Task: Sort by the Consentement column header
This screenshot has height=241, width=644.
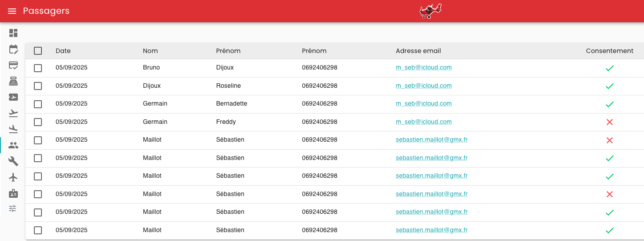Action: (x=609, y=51)
